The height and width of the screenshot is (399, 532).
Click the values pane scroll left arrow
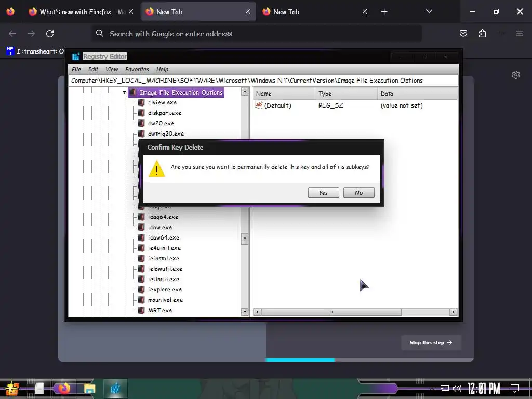(x=258, y=312)
